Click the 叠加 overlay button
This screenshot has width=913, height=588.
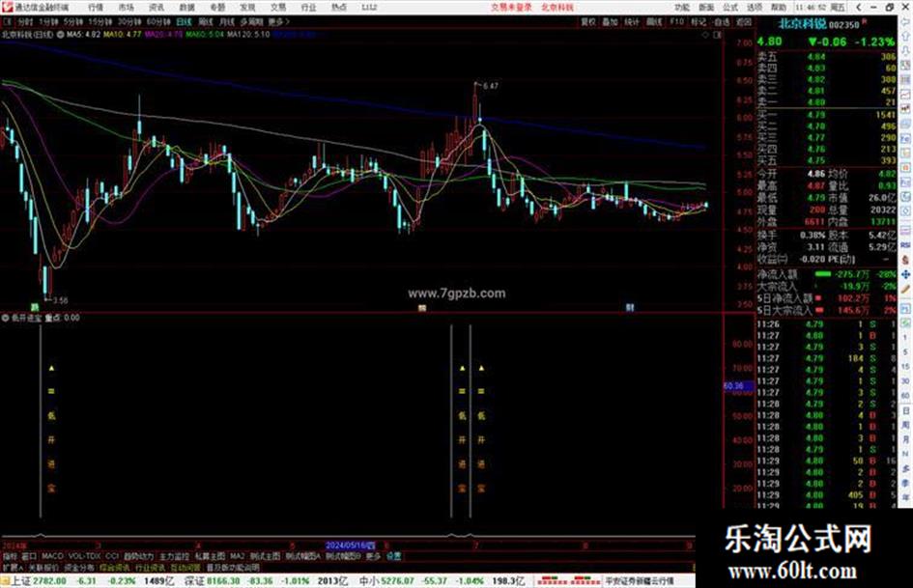[610, 22]
